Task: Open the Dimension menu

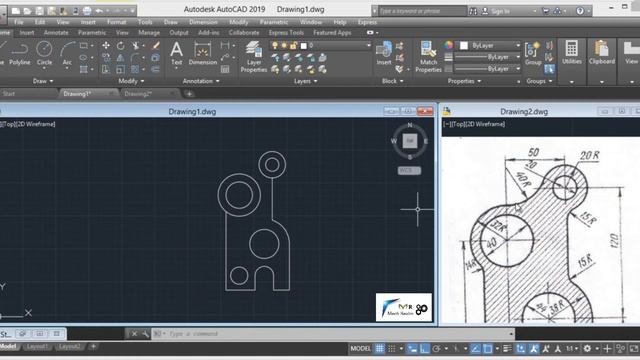Action: pyautogui.click(x=203, y=22)
